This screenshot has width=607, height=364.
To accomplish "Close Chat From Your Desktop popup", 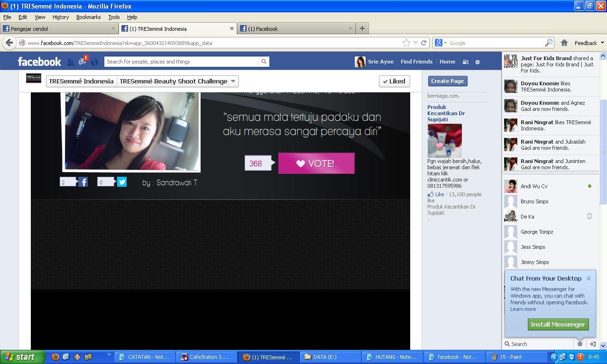I will (x=589, y=278).
